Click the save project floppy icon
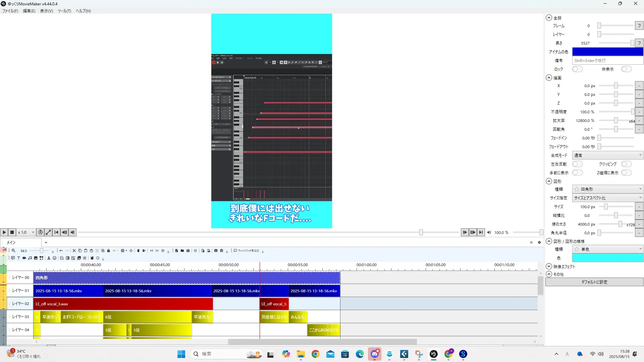Image resolution: width=644 pixels, height=362 pixels. (188, 251)
